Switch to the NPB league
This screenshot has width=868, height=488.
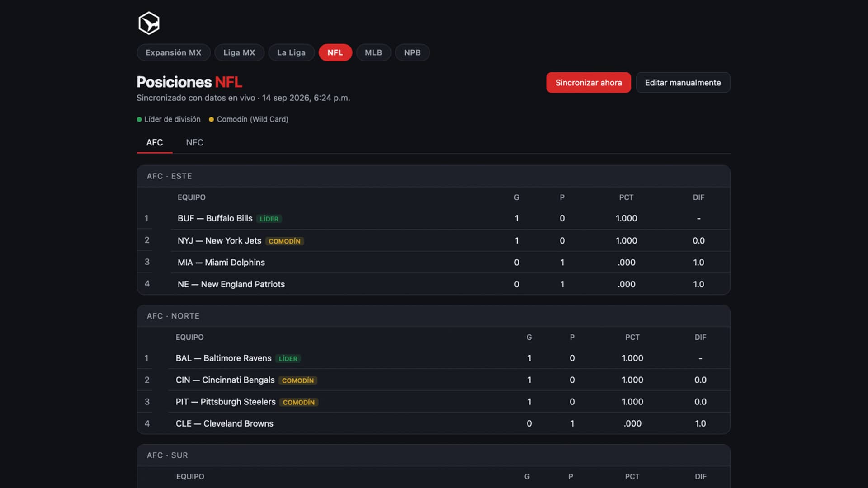412,52
